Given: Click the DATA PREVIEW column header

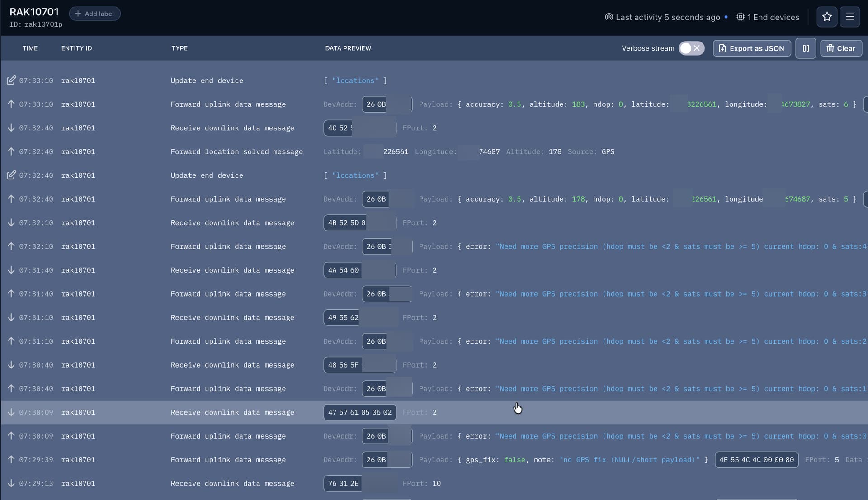Looking at the screenshot, I should pyautogui.click(x=348, y=48).
